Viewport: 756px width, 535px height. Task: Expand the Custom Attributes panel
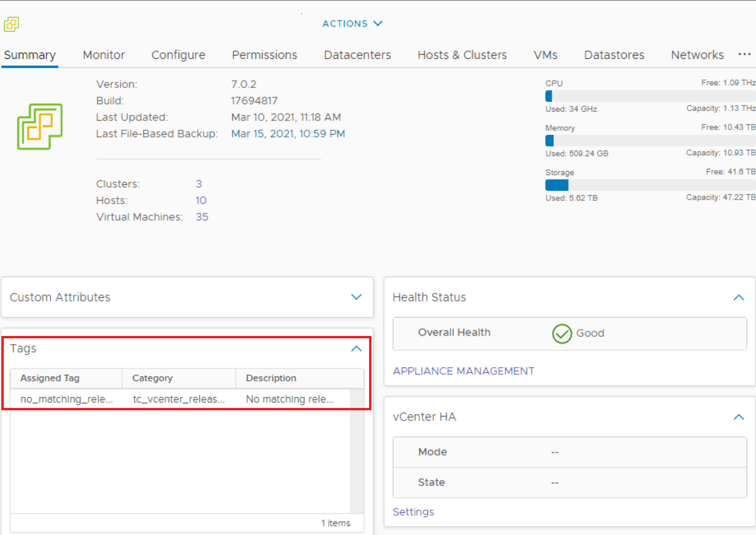(x=356, y=297)
